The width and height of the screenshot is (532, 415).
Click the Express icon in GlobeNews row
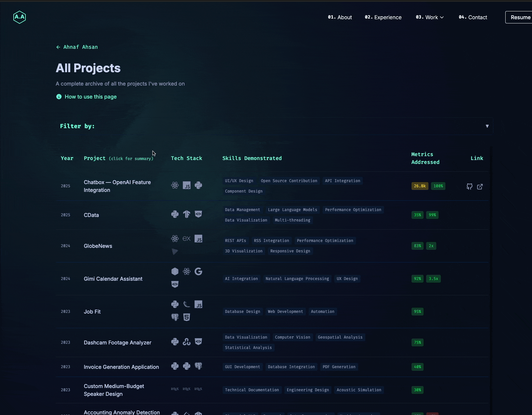click(187, 239)
